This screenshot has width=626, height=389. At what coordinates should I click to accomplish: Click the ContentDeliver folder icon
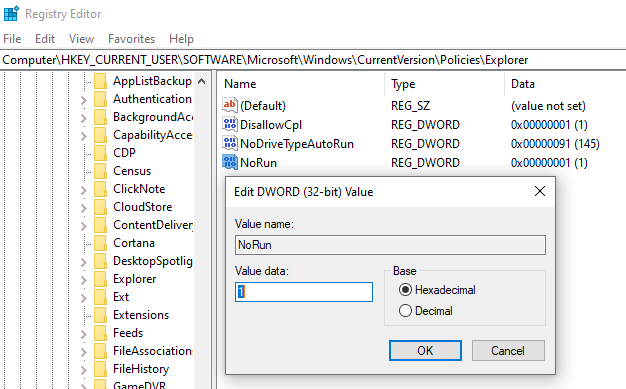101,225
